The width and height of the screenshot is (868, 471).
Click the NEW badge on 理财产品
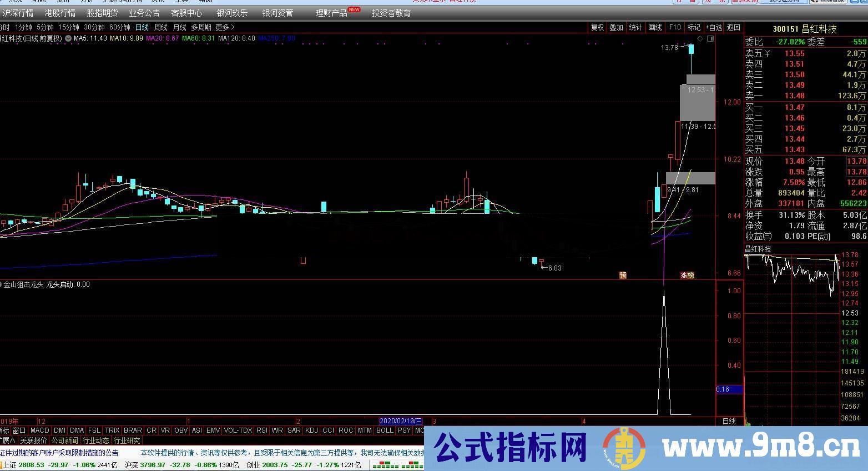point(354,9)
